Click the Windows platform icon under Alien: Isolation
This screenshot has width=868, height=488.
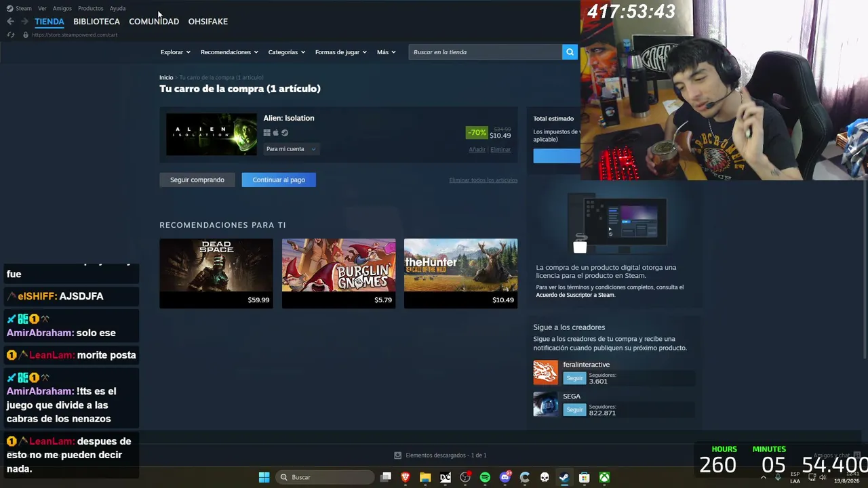pyautogui.click(x=267, y=133)
